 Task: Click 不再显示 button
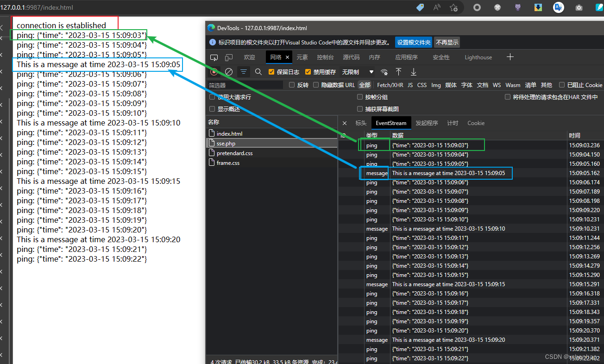(x=447, y=42)
